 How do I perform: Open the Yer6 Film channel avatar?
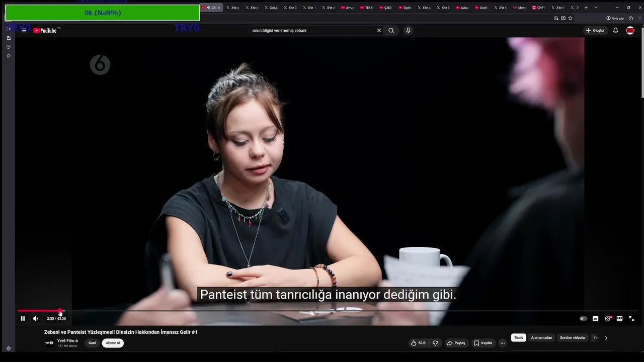[49, 343]
